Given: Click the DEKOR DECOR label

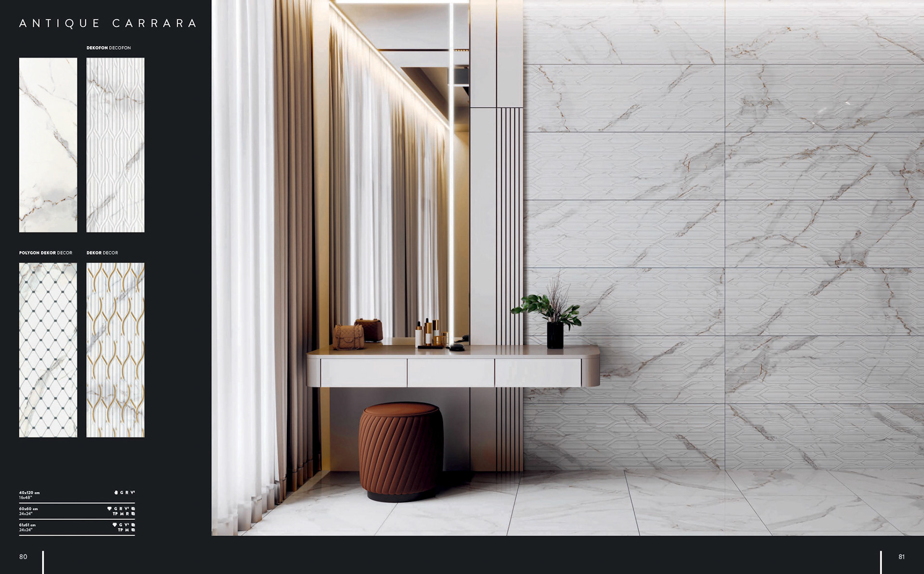Looking at the screenshot, I should click(102, 253).
